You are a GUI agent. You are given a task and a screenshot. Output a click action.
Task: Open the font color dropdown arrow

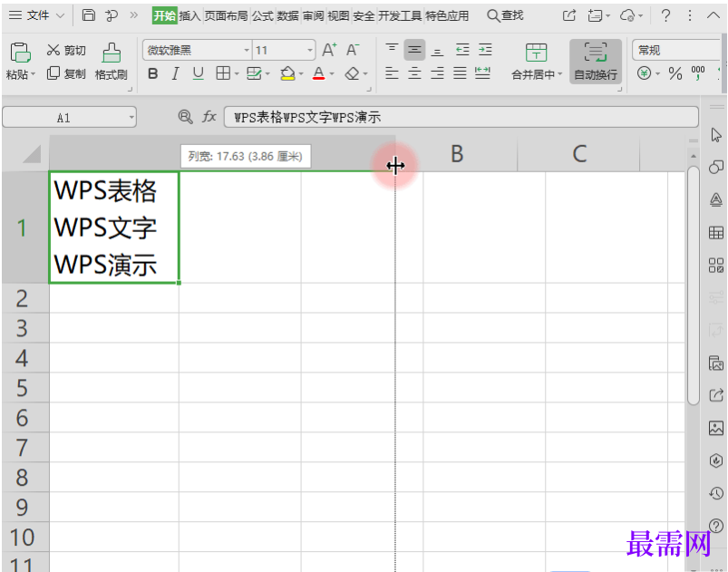[332, 73]
